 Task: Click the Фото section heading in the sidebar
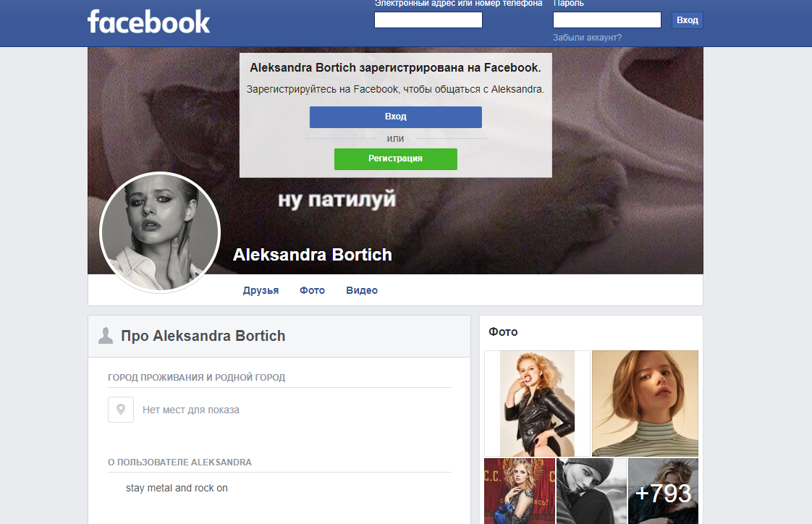503,332
